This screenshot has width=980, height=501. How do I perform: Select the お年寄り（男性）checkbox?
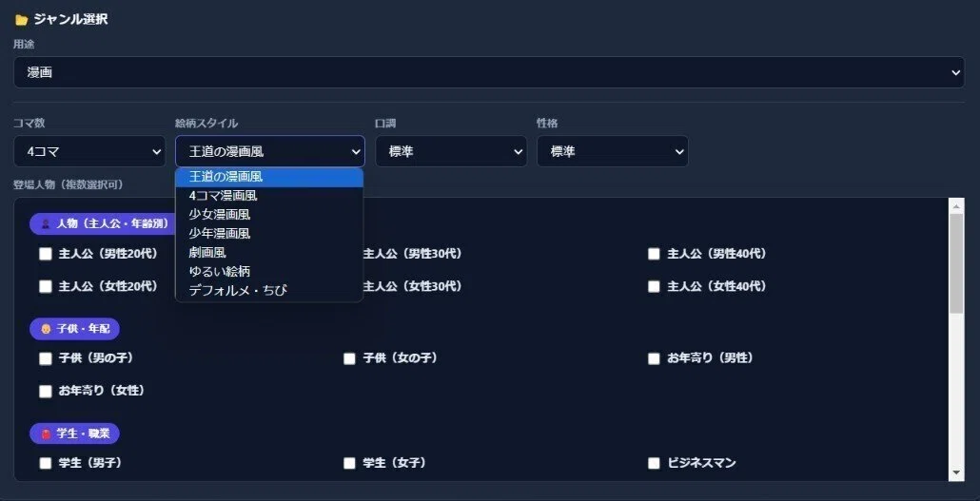[654, 359]
